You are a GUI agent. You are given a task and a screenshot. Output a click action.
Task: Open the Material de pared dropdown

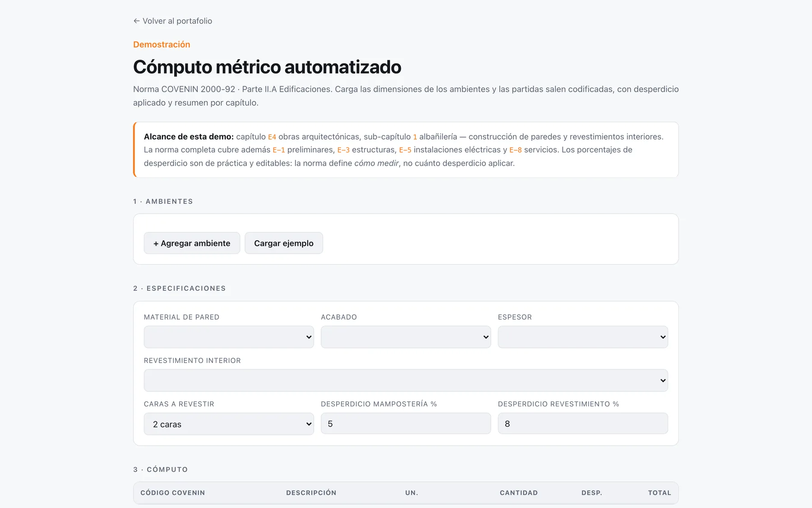229,337
